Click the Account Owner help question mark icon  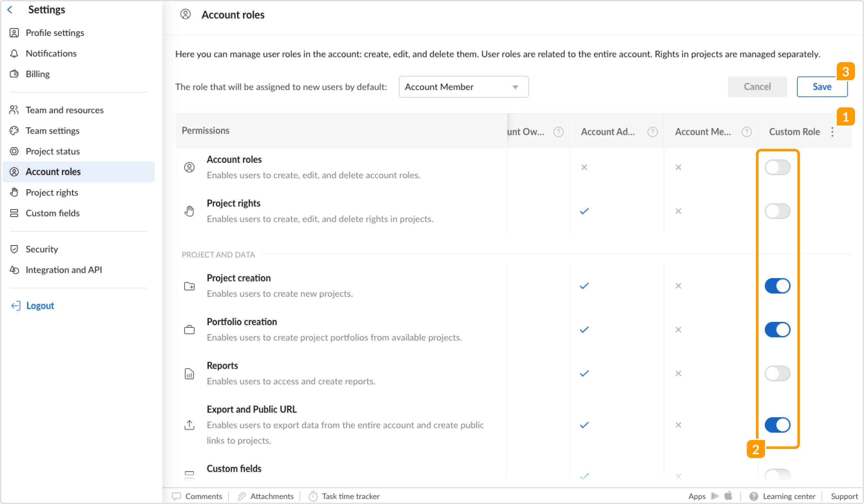(x=558, y=132)
